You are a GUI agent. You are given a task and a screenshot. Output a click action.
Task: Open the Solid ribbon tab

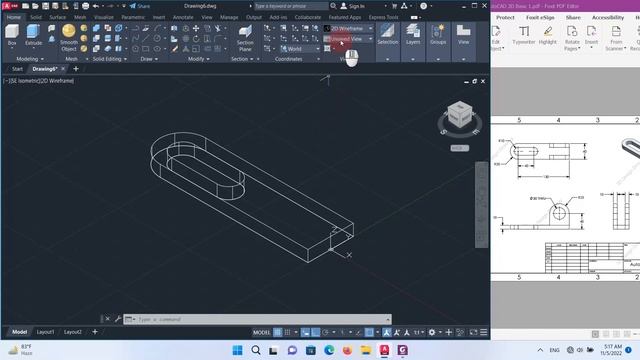(36, 17)
